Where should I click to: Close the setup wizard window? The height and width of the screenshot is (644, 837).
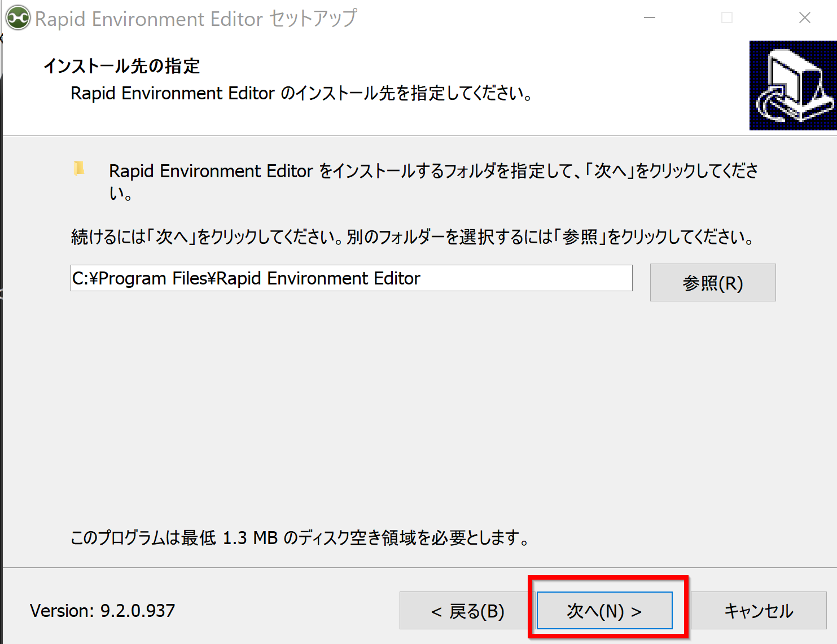[804, 18]
